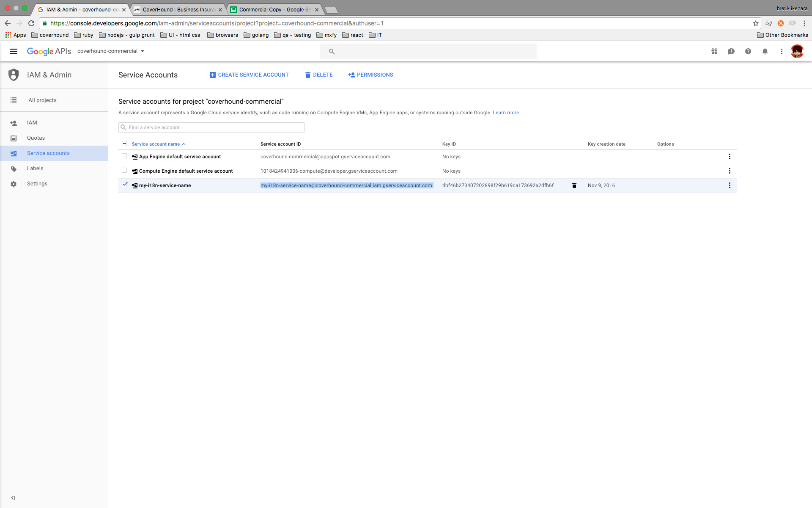Image resolution: width=812 pixels, height=508 pixels.
Task: Open Quotas in the sidebar
Action: pos(36,138)
